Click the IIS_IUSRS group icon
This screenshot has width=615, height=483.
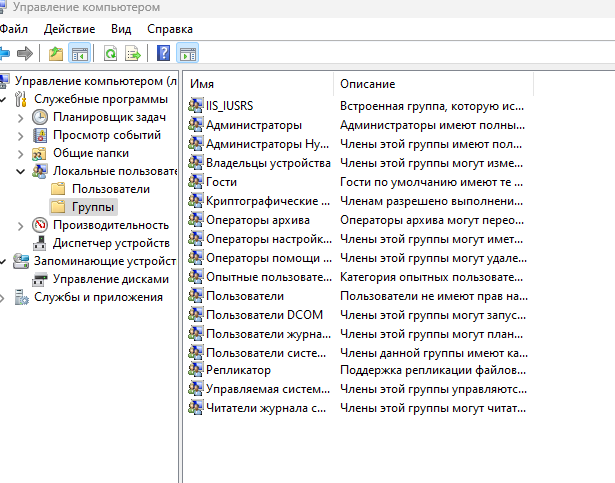point(195,105)
